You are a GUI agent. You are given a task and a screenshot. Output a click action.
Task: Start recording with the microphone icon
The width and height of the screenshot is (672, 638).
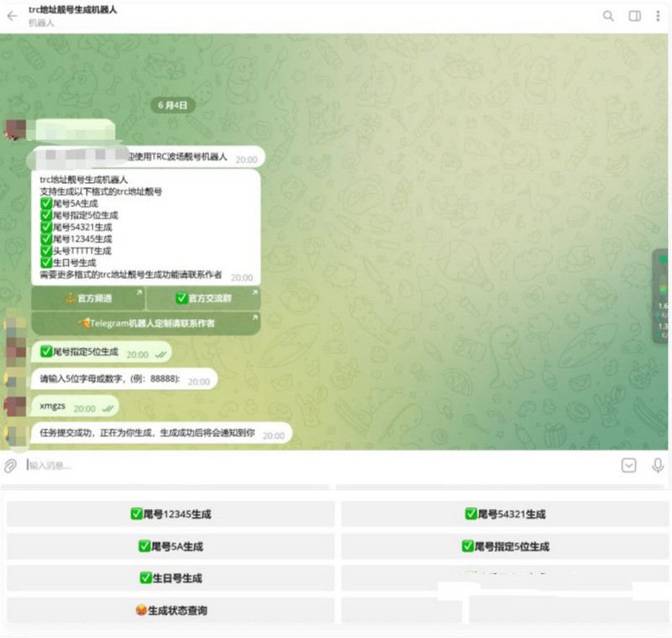pos(657,463)
